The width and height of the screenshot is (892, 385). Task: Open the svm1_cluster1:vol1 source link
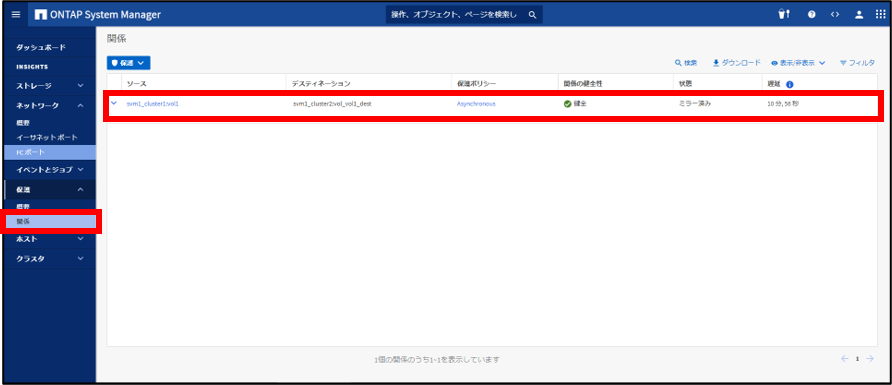(x=152, y=104)
